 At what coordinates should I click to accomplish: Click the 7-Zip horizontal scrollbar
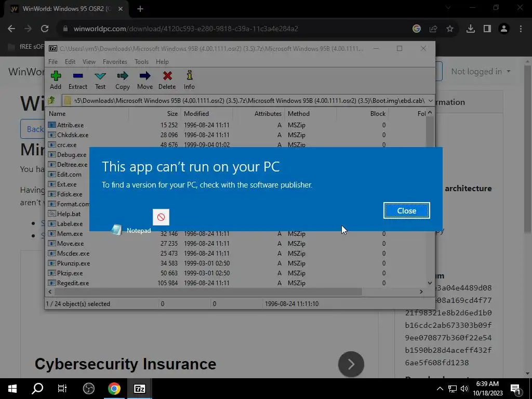point(208,292)
